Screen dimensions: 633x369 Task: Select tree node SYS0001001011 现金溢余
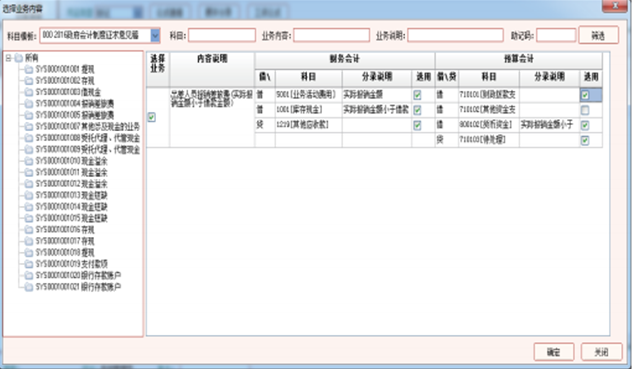tap(71, 173)
